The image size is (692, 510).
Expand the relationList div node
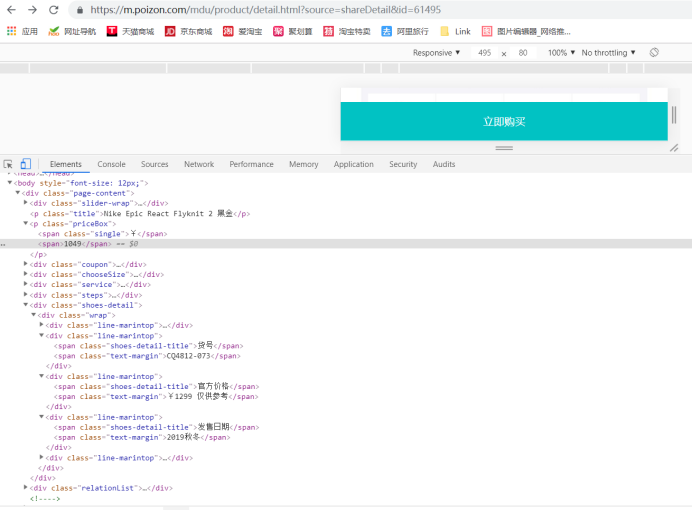(26, 488)
